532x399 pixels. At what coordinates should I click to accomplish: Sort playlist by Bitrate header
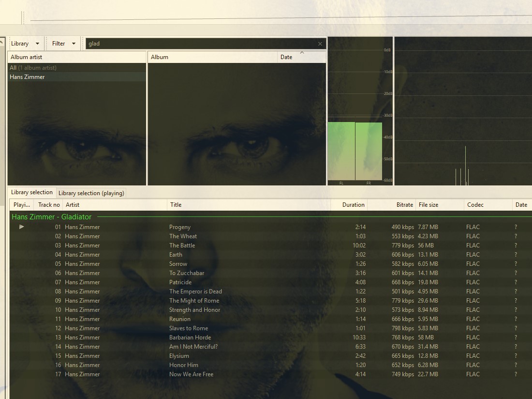click(x=392, y=205)
